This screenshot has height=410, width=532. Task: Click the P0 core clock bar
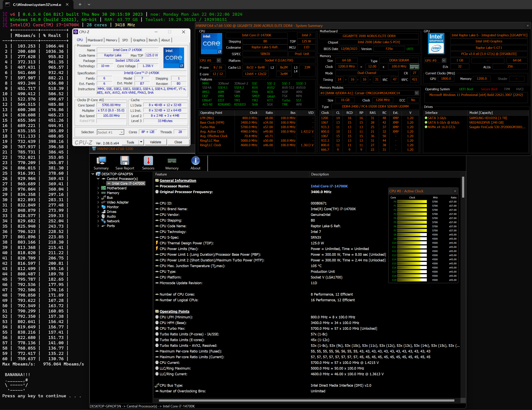(x=412, y=202)
